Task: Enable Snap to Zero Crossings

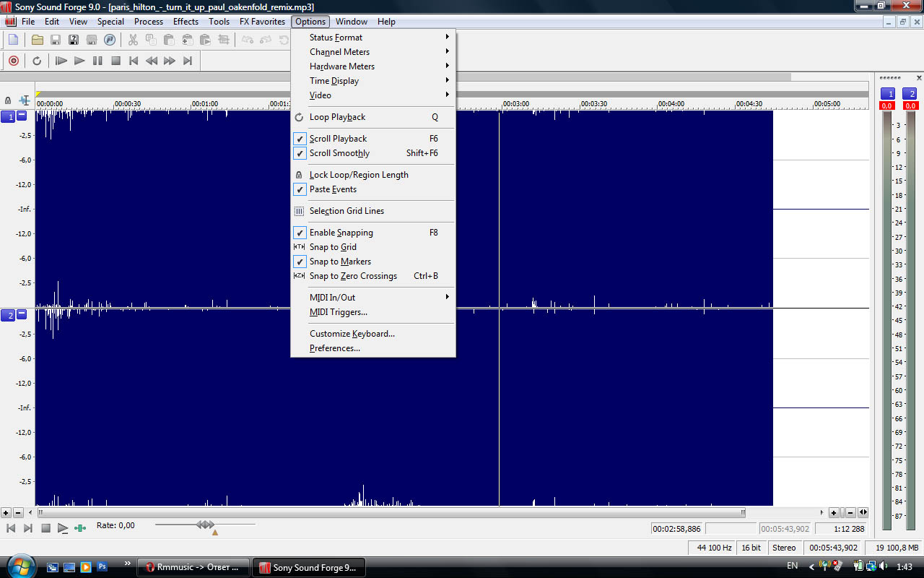Action: (373, 276)
